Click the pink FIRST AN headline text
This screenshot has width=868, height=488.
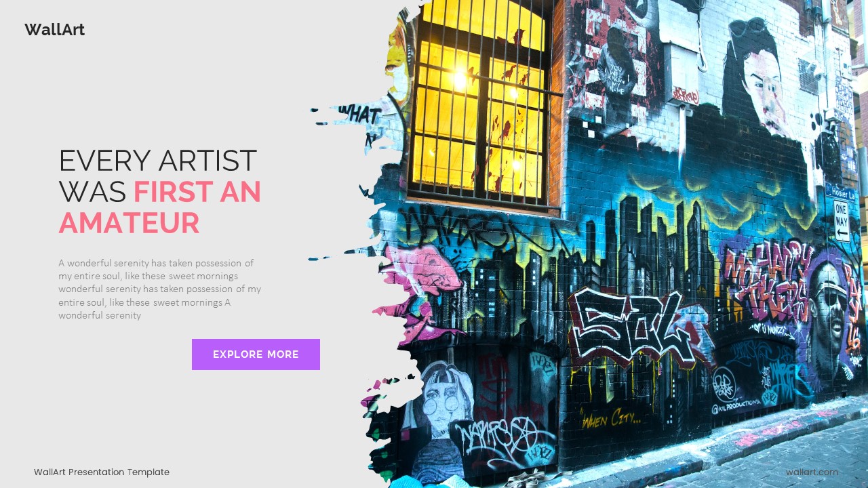[x=197, y=192]
